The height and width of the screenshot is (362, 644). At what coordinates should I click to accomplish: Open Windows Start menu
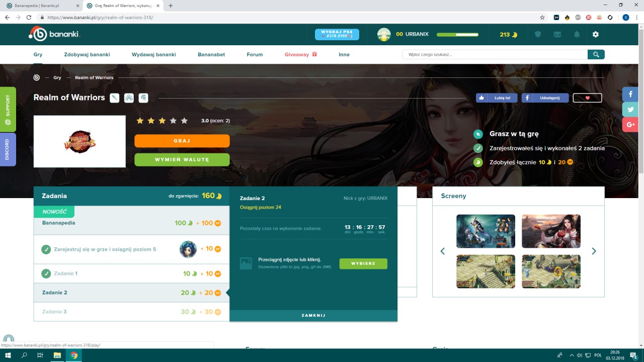click(x=8, y=355)
